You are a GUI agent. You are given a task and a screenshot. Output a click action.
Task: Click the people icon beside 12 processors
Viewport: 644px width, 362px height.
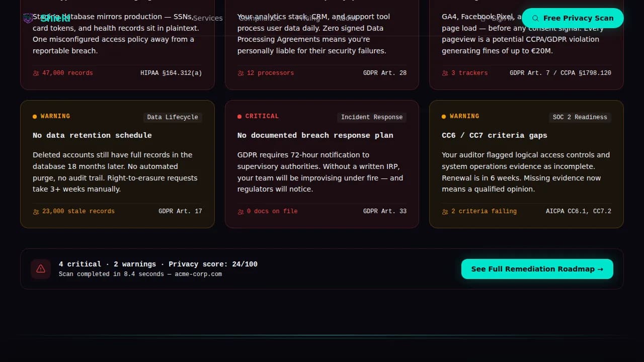click(240, 73)
